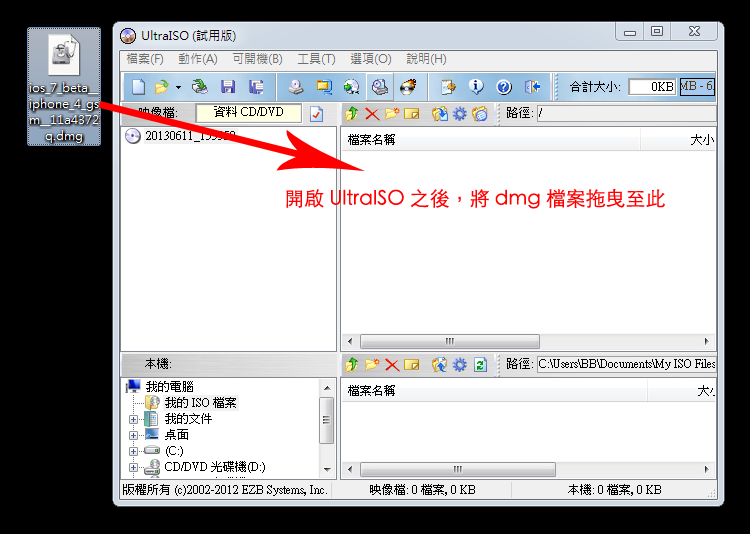Image resolution: width=750 pixels, height=534 pixels.
Task: Select CD/DVD 光碟機(D:) tree item
Action: (215, 467)
